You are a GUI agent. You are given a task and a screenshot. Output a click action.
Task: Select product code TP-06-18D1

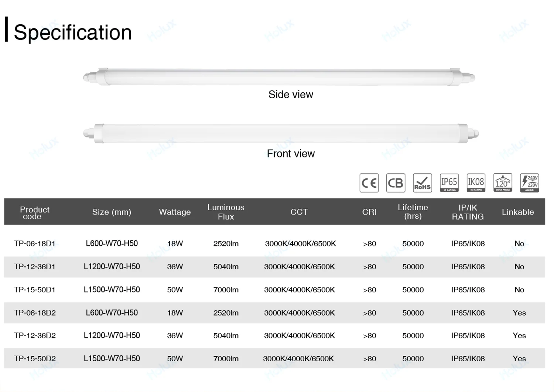click(35, 243)
